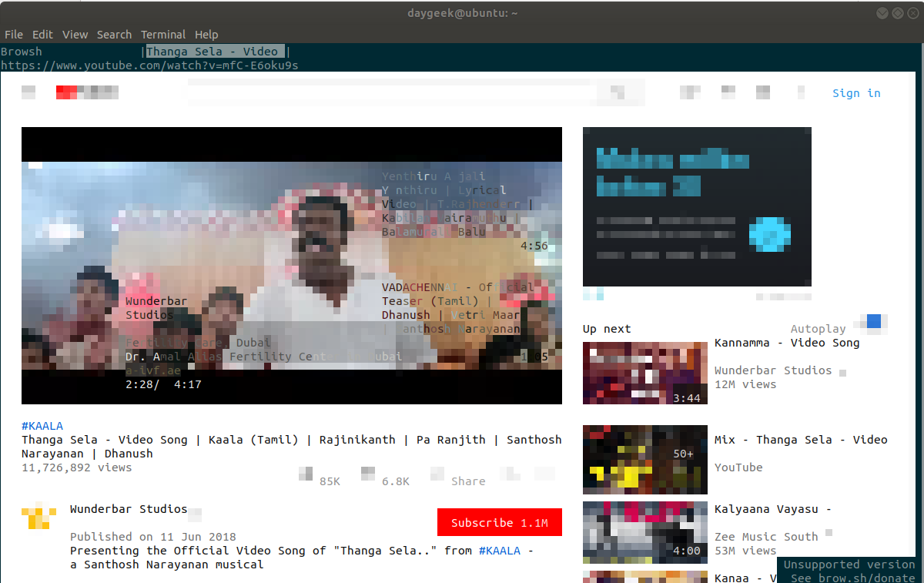The image size is (924, 583).
Task: Open the header settings dots icon
Action: pos(801,93)
